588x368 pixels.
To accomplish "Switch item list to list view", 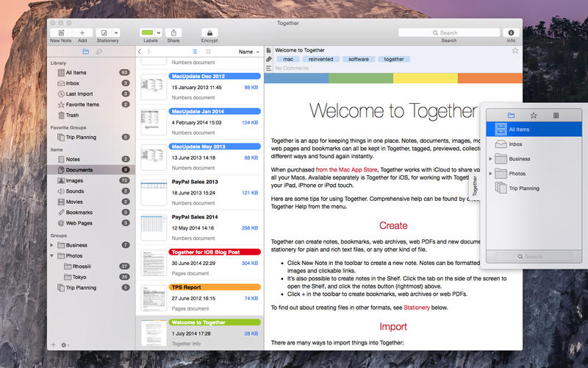I will click(x=195, y=52).
